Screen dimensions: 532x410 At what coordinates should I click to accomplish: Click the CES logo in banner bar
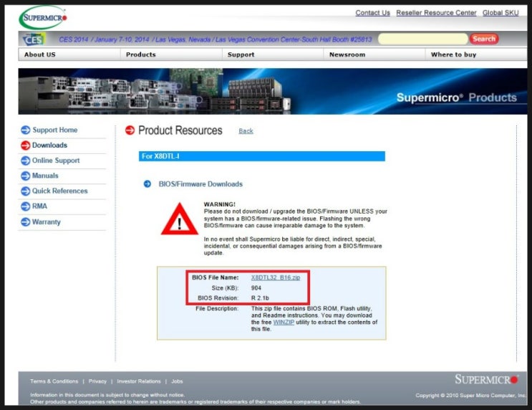34,39
